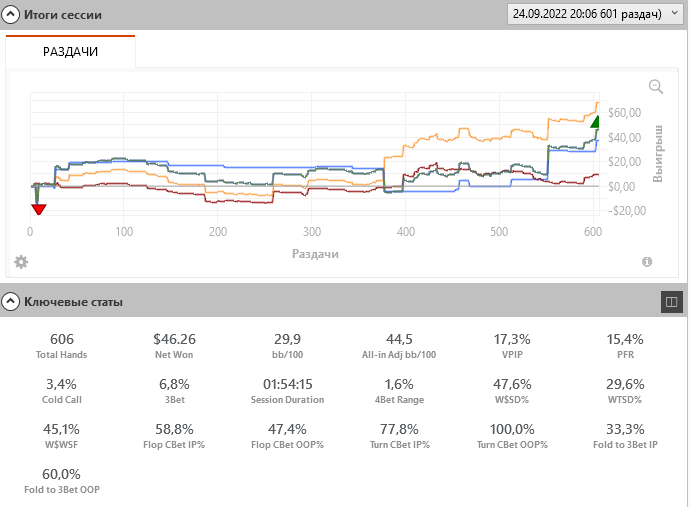Open the session date dropdown
Viewport: 690px width, 507px height.
[x=595, y=14]
